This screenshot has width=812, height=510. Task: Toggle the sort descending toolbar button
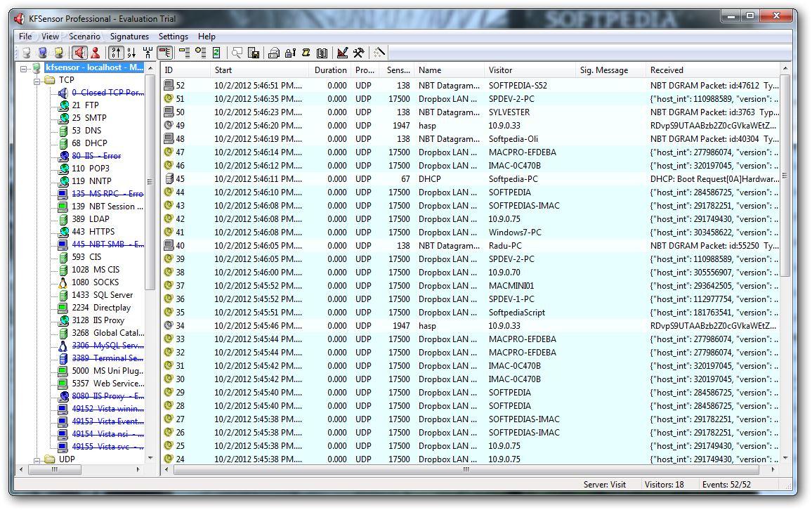coord(131,53)
